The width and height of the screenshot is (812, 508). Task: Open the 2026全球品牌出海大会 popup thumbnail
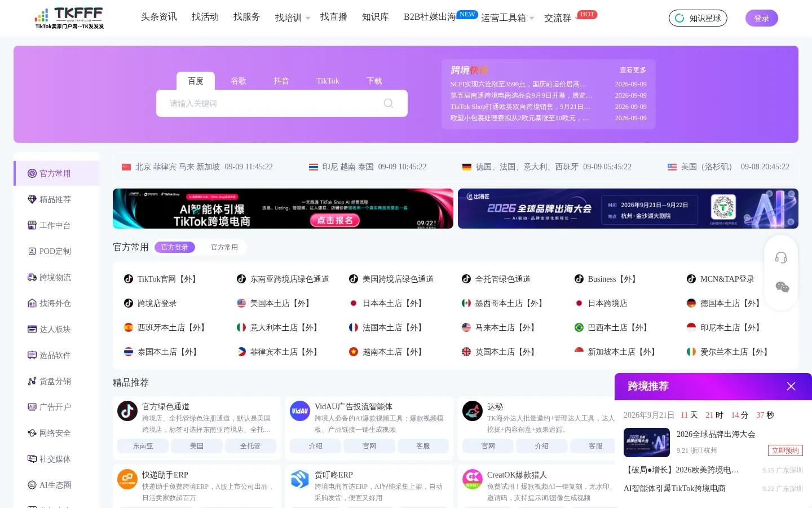coord(647,443)
